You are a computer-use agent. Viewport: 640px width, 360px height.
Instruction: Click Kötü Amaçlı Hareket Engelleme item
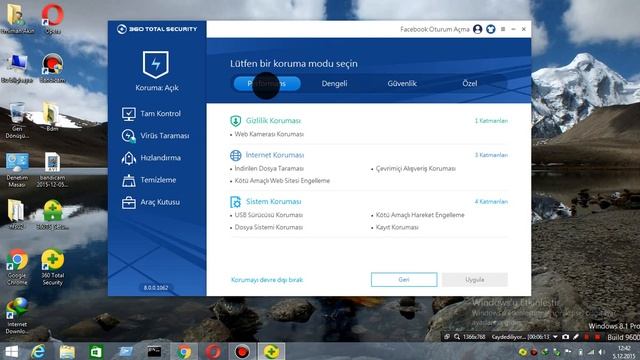click(420, 215)
